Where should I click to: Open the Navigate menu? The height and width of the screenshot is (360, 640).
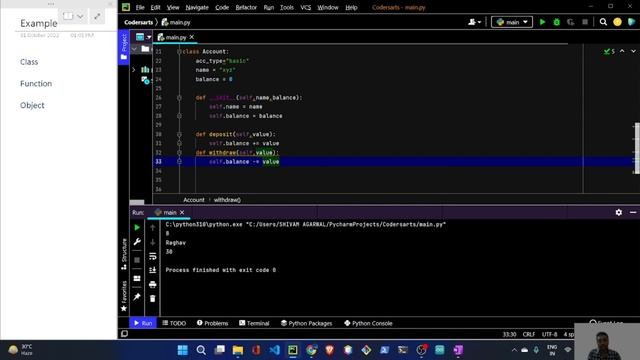[x=197, y=7]
